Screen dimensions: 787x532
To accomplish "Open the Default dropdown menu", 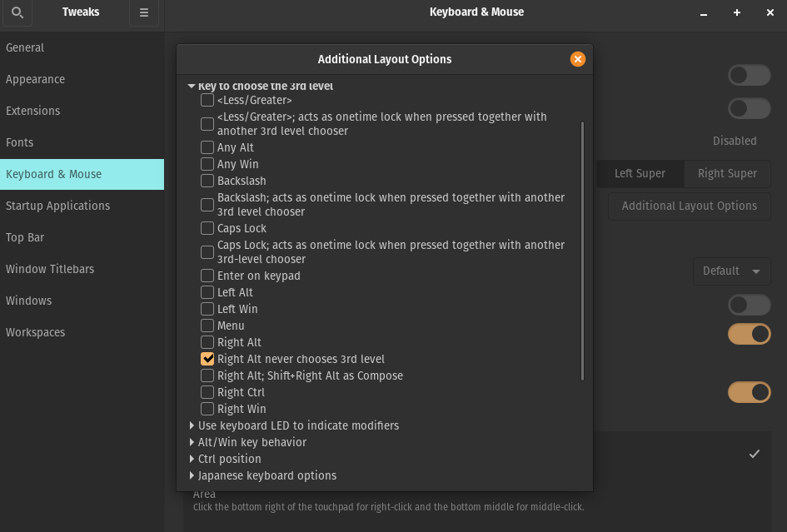I will point(731,271).
